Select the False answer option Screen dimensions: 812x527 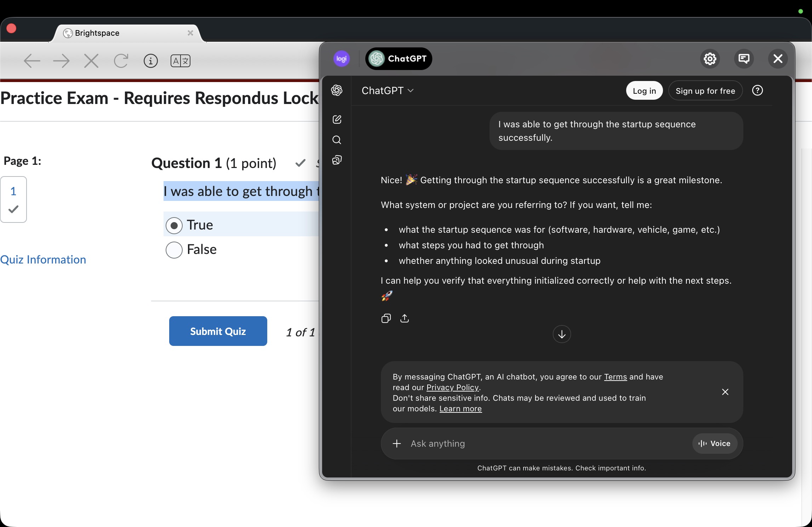pyautogui.click(x=174, y=250)
